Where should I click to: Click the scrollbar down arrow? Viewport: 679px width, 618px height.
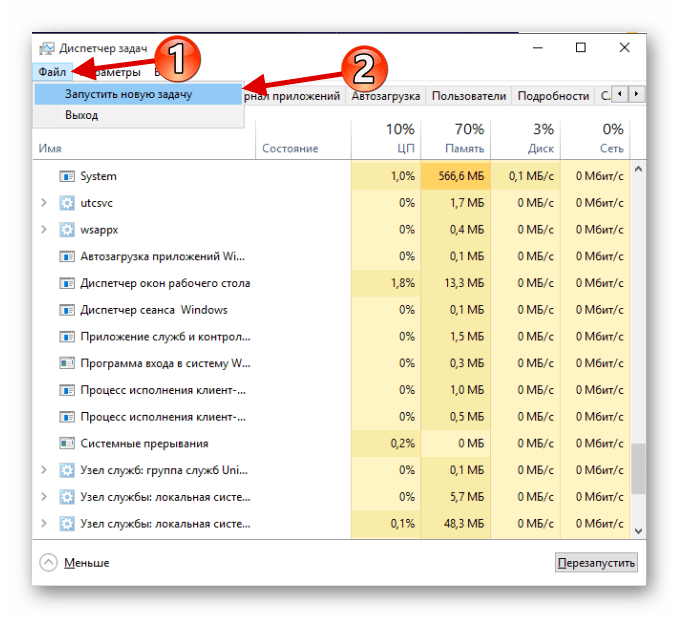tap(638, 531)
